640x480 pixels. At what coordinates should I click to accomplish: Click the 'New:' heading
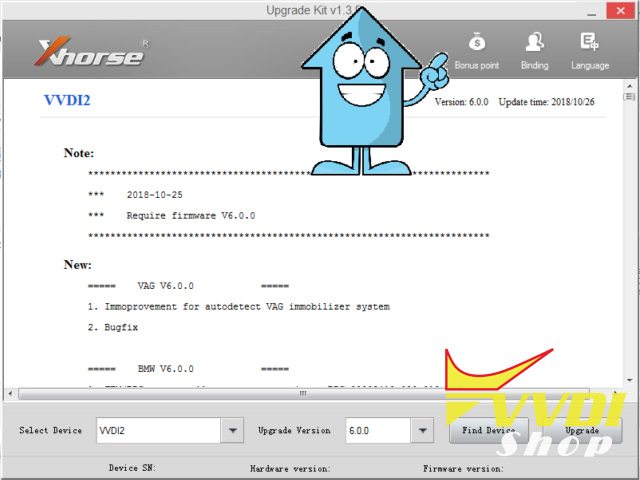78,265
